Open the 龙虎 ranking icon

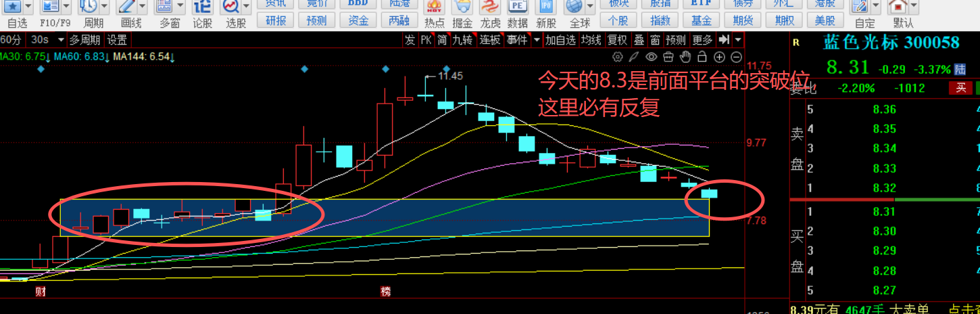tap(490, 6)
